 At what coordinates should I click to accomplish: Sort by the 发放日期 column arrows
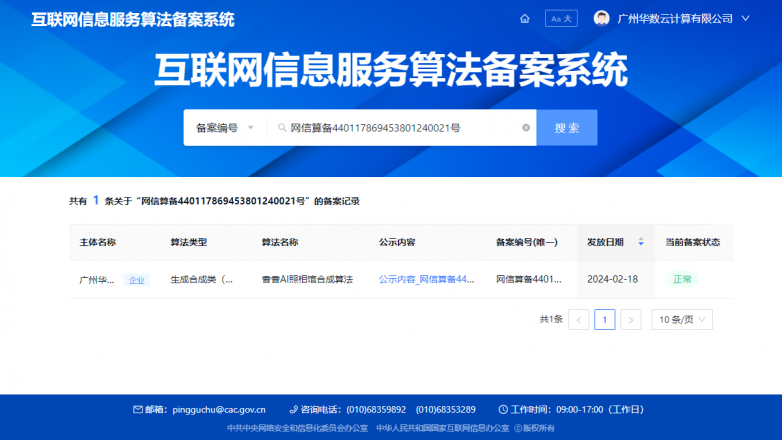point(641,242)
